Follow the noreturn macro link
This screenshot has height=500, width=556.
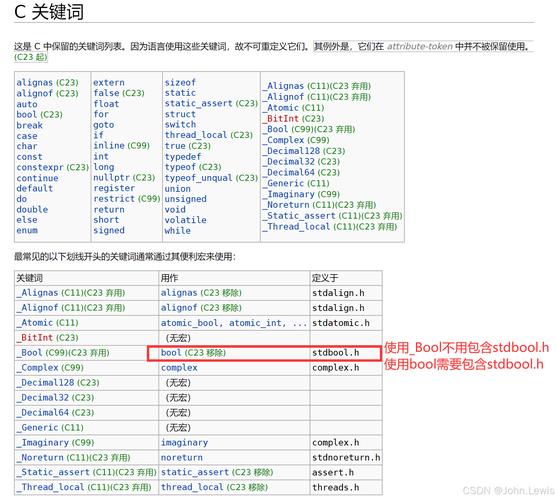tap(182, 457)
